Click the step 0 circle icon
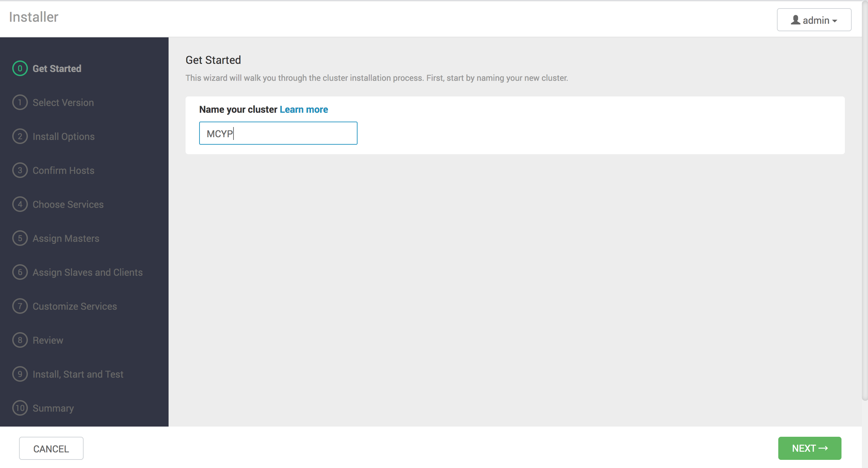 (20, 69)
